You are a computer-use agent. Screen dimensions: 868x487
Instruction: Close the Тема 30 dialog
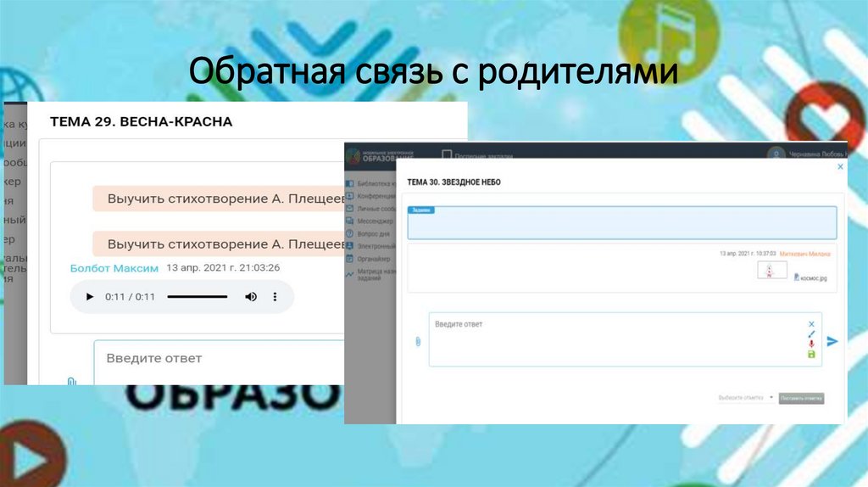pyautogui.click(x=840, y=167)
